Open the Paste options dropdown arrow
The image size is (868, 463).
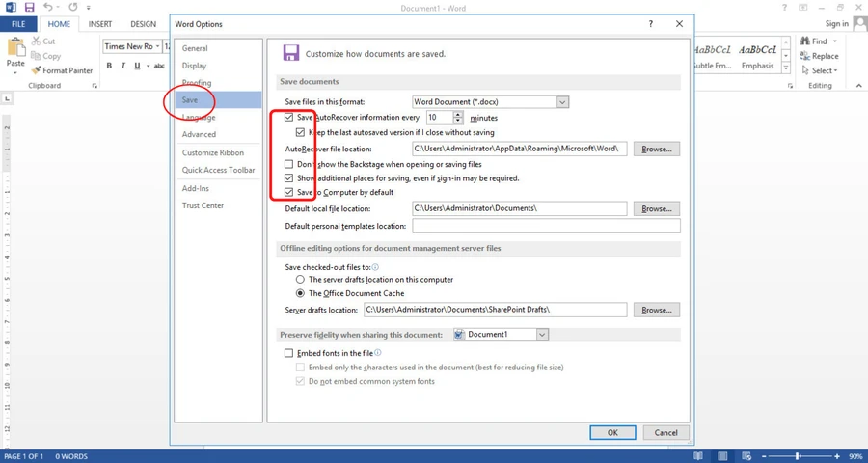(x=15, y=72)
